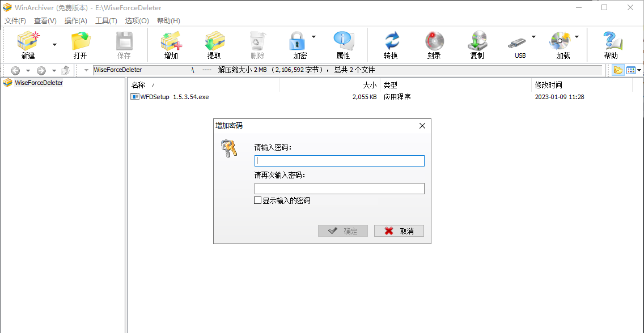This screenshot has width=644, height=333.
Task: Open the dropdown arrow next to 新建
Action: point(54,45)
